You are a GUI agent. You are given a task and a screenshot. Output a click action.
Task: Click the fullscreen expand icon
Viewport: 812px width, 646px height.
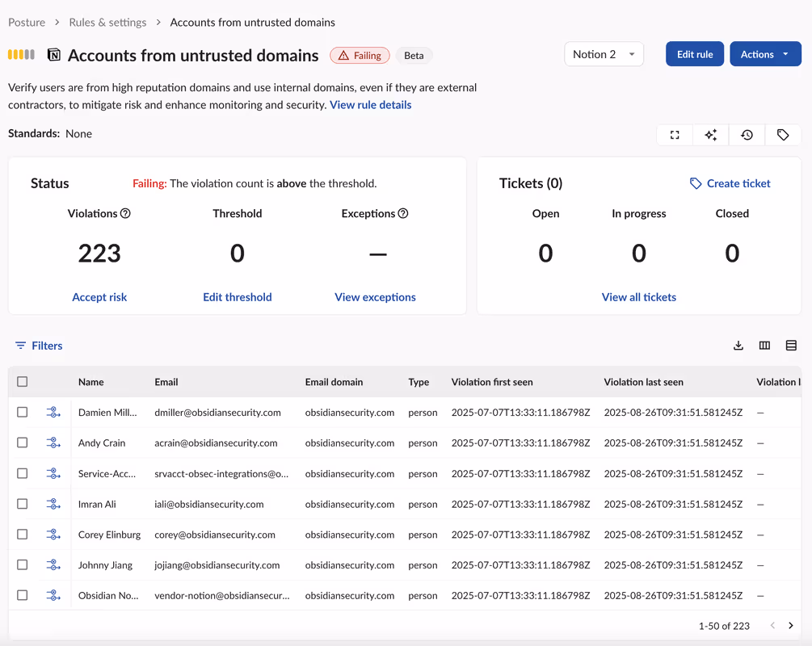click(x=675, y=135)
